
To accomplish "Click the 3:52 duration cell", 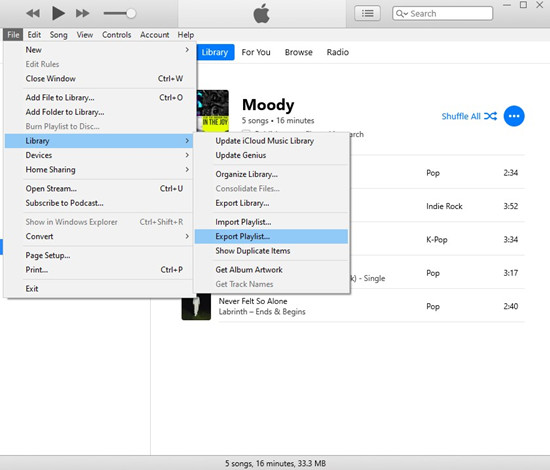I will [x=511, y=206].
